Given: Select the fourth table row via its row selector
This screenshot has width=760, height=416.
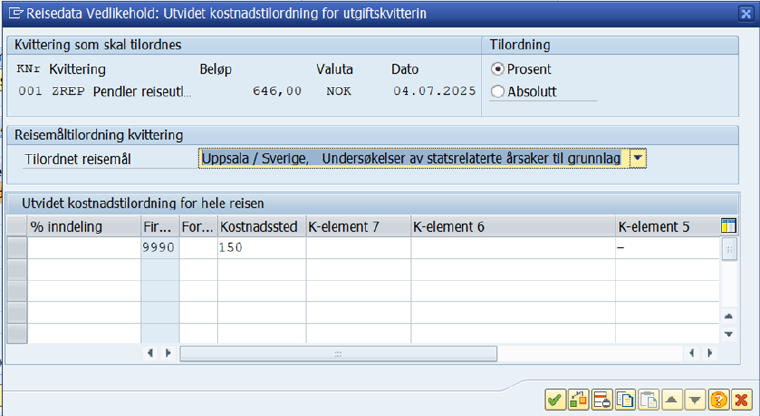Looking at the screenshot, I should pos(17,312).
